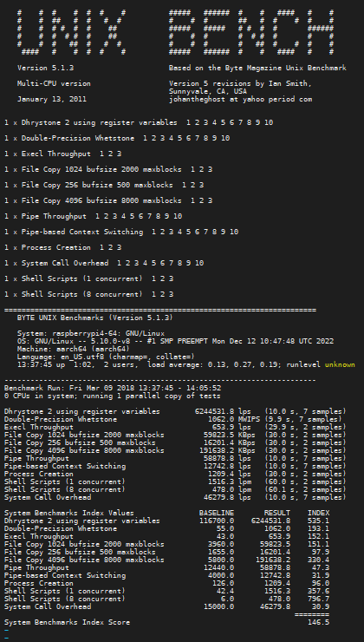Screen dimensions: 364x642
Task: Click the final score 146.5
Action: pyautogui.click(x=319, y=622)
